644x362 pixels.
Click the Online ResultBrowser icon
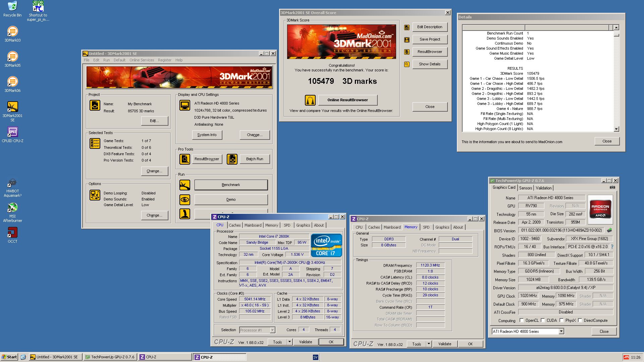(x=310, y=100)
